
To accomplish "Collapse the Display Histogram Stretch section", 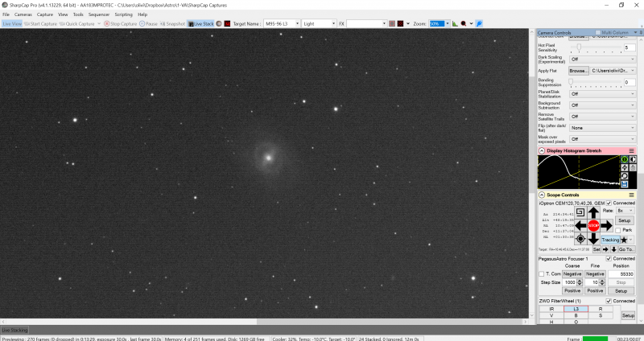I will click(x=542, y=150).
